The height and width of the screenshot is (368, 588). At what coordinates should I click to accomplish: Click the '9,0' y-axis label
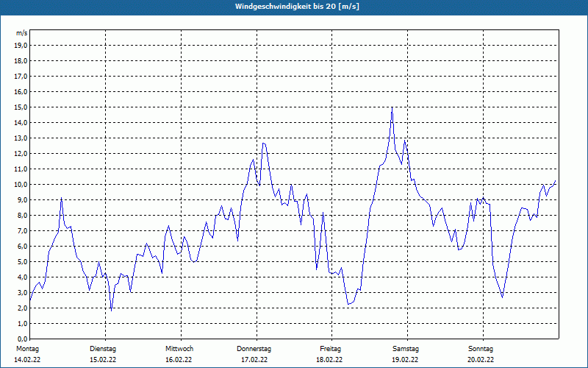[22, 199]
